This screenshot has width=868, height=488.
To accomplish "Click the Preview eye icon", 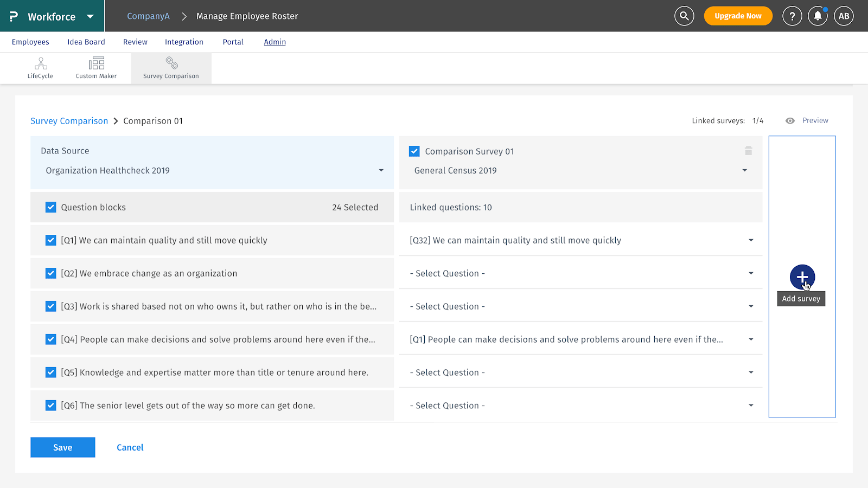I will [790, 121].
